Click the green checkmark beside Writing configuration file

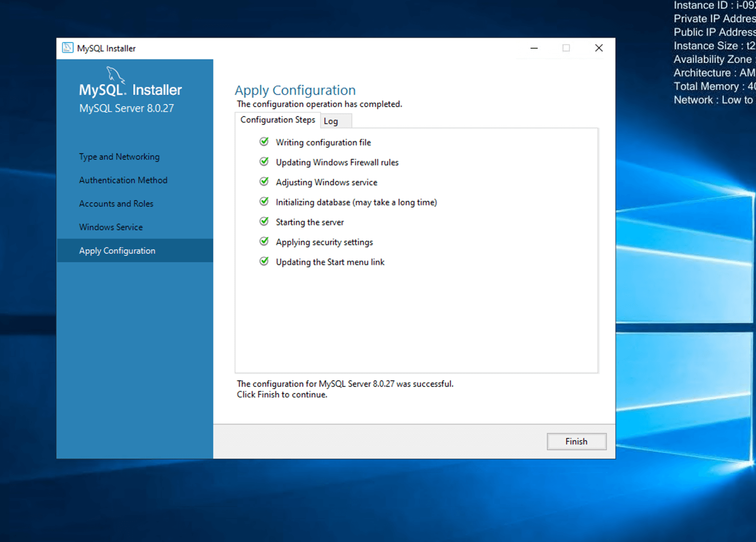coord(264,142)
